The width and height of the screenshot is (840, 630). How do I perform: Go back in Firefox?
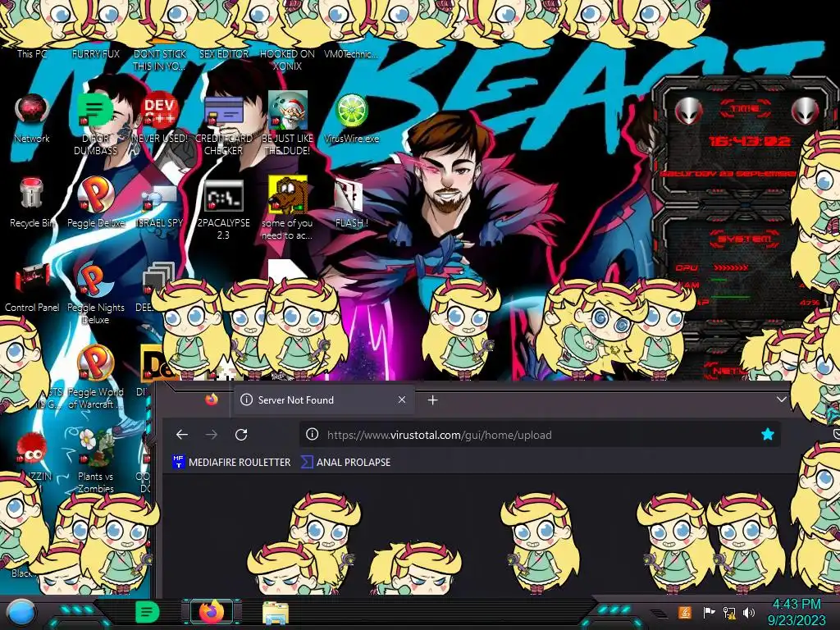coord(182,435)
